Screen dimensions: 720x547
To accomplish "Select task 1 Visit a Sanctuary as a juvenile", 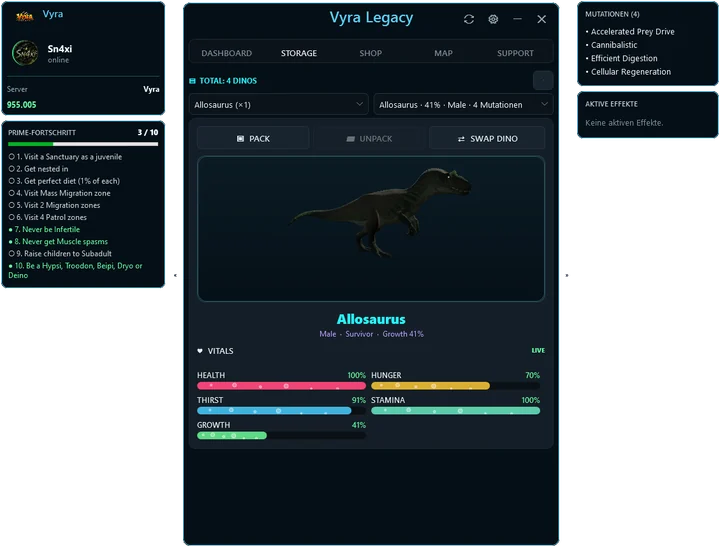I will click(x=65, y=157).
